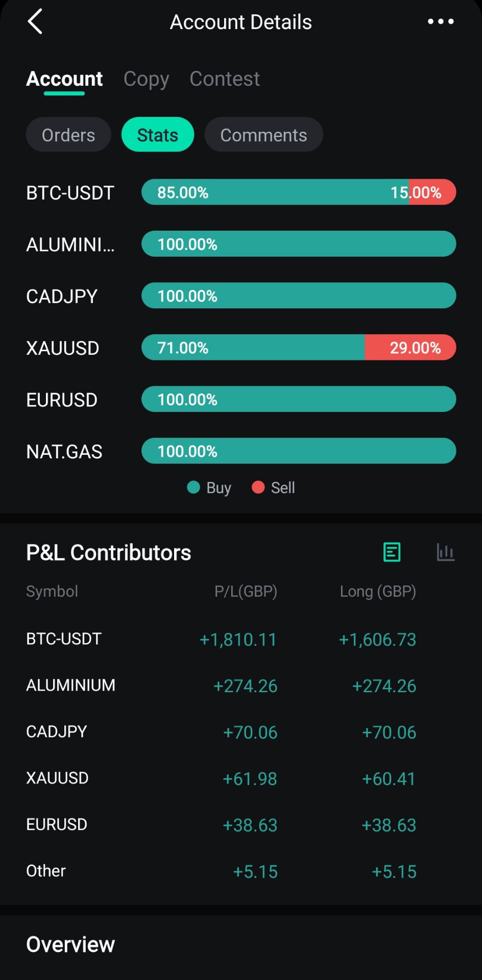Select the Account tab

(64, 79)
